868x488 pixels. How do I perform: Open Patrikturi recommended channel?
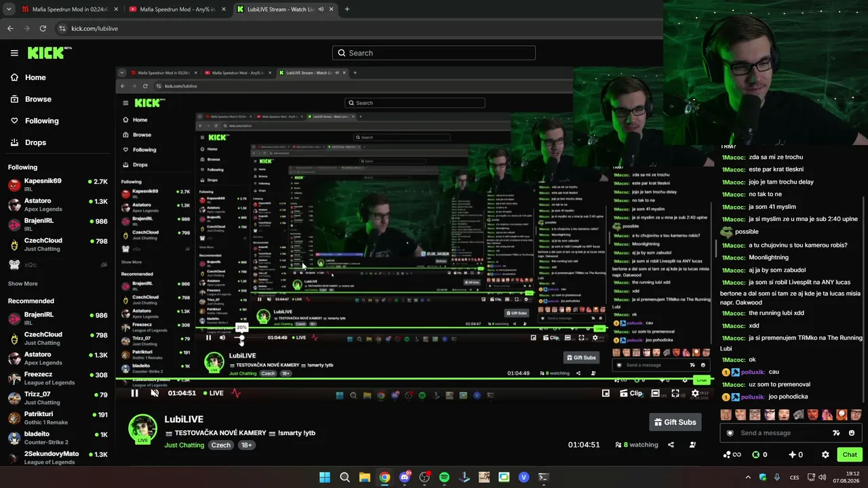click(x=58, y=418)
